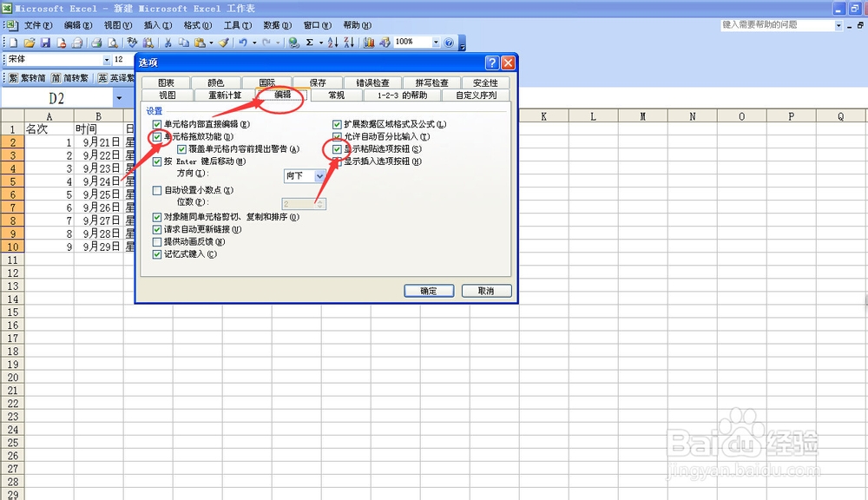Click the blue Help question icon in toolbar

[449, 43]
